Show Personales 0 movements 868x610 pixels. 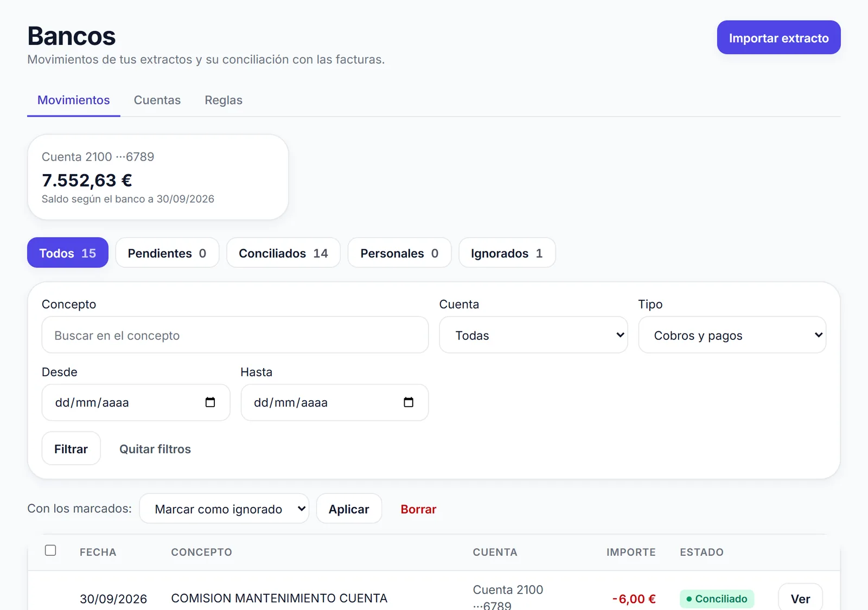399,253
